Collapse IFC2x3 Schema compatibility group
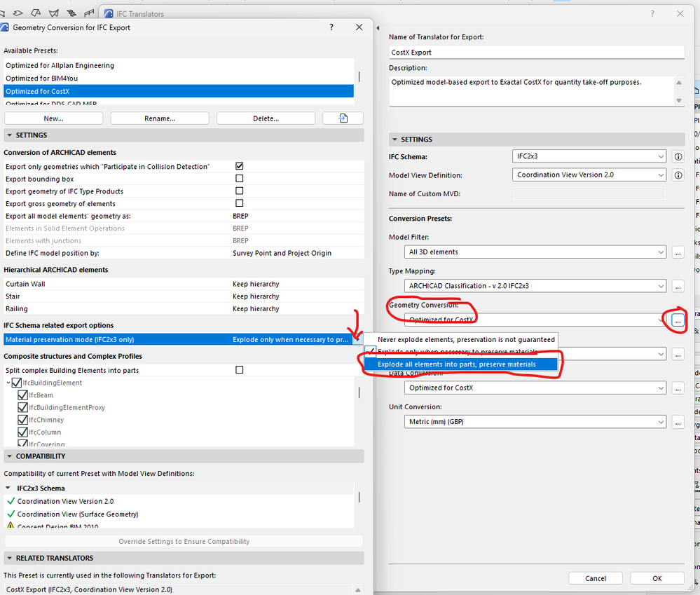 coord(8,488)
